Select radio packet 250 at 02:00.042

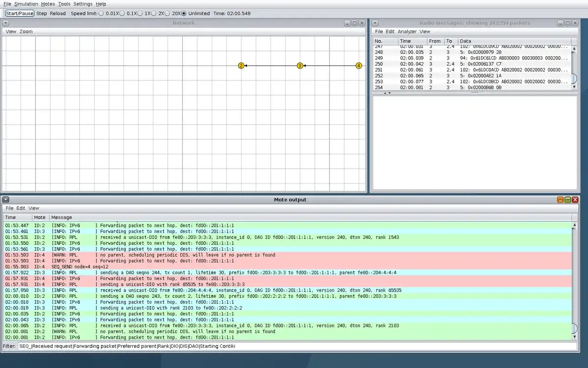click(x=472, y=64)
